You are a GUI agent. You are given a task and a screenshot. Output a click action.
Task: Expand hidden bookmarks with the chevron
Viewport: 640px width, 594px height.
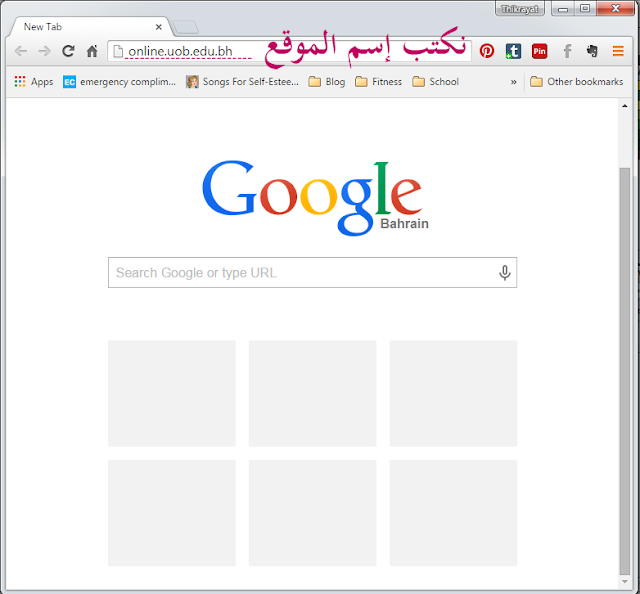513,82
